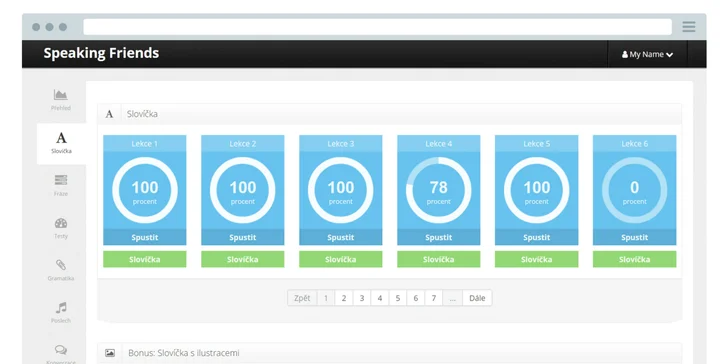
Task: Click the 78 percent progress ring
Action: click(439, 190)
